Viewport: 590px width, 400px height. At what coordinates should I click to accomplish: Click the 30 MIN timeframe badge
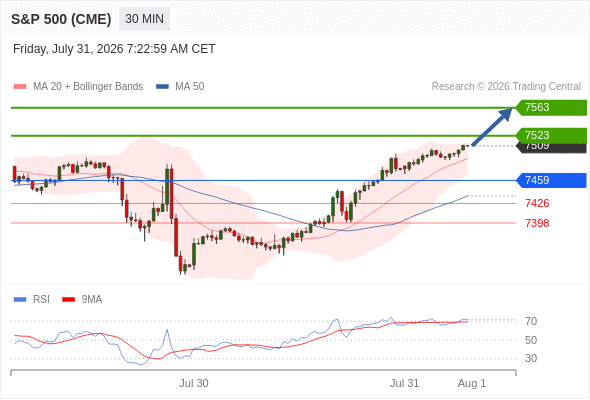[x=144, y=19]
